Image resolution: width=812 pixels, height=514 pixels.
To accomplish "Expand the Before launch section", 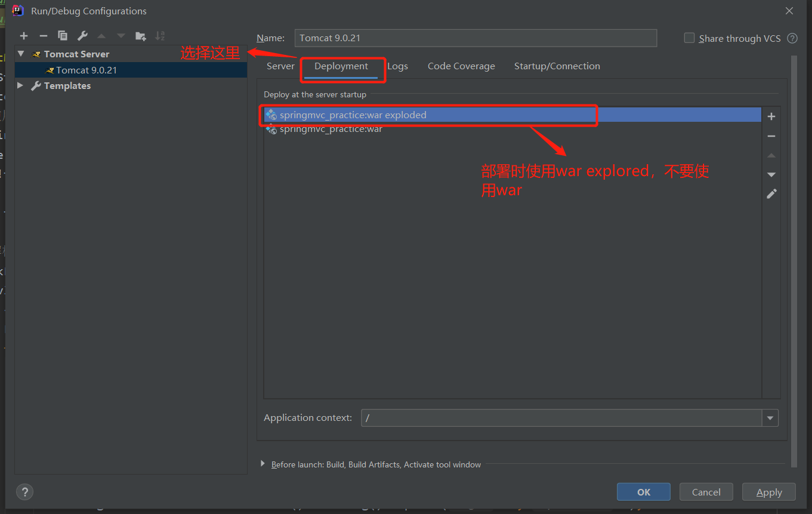I will [x=263, y=464].
